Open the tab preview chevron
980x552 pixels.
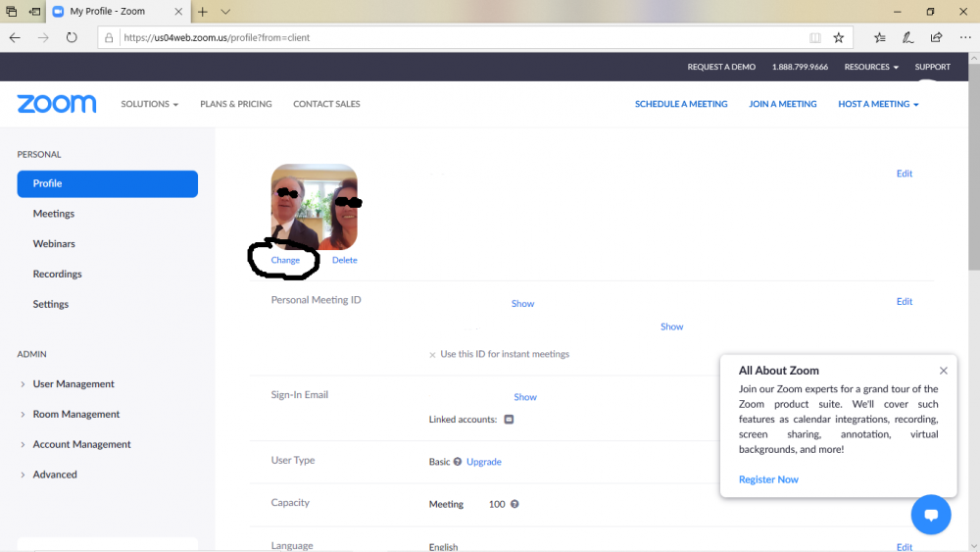pos(225,11)
